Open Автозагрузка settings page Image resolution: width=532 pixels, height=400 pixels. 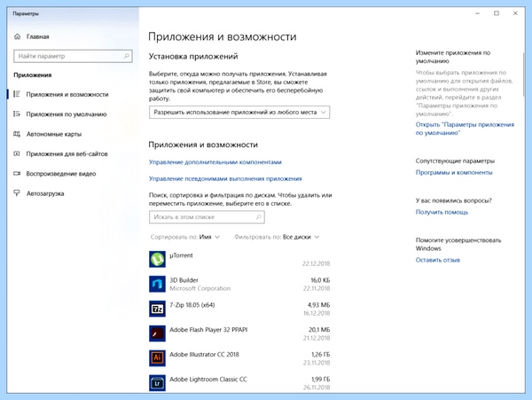(x=73, y=193)
